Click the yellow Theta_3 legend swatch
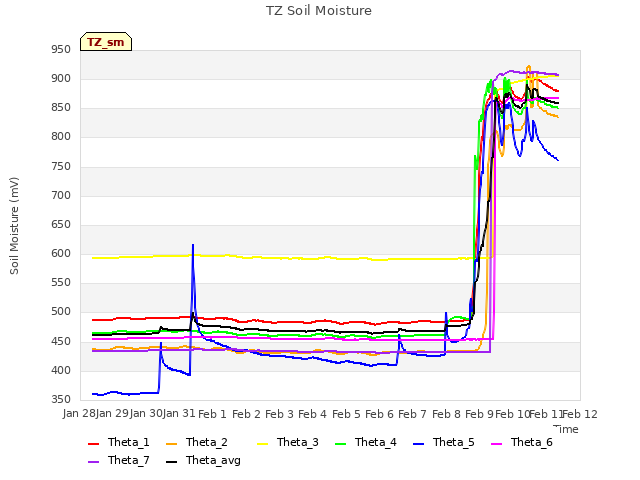640x480 pixels. pyautogui.click(x=262, y=444)
